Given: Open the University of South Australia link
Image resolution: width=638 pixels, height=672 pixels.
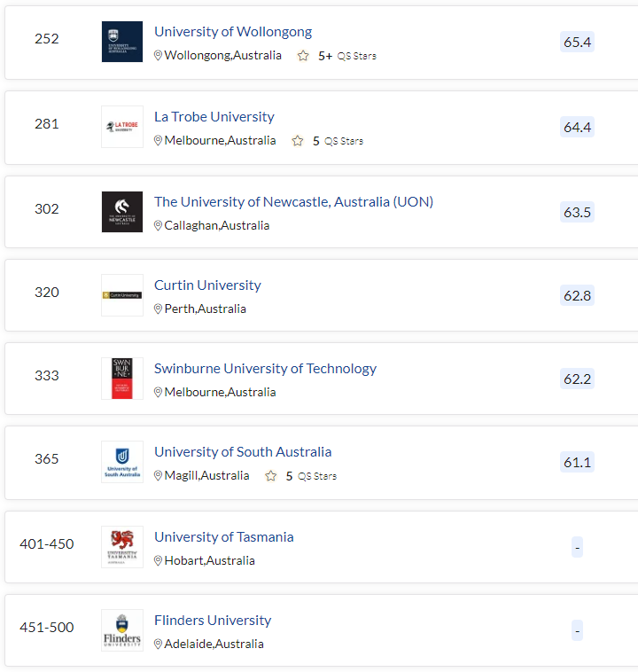Looking at the screenshot, I should [x=243, y=452].
